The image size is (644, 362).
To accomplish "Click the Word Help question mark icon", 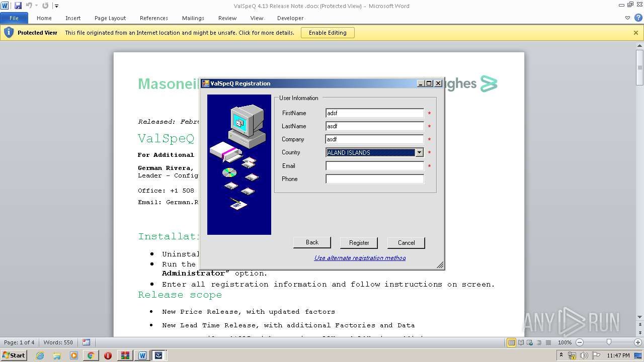I will click(638, 18).
